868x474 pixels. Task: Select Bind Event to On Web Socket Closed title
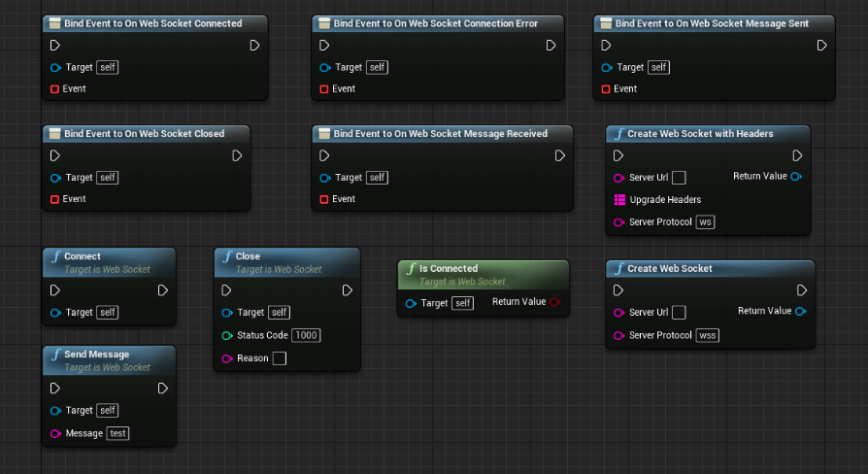pyautogui.click(x=144, y=134)
